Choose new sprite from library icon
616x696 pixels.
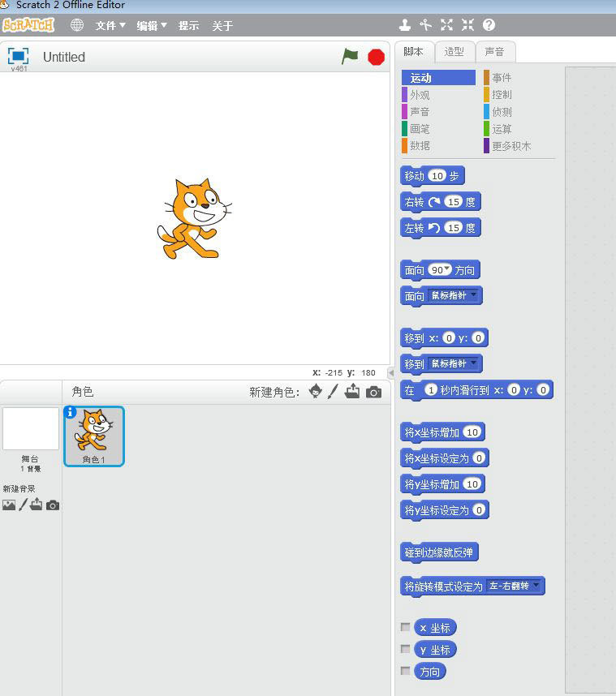[x=316, y=391]
